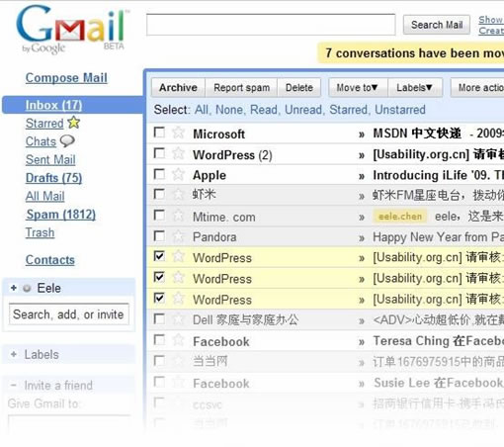Image resolution: width=504 pixels, height=447 pixels.
Task: Open the Labels dropdown in toolbar
Action: coord(415,88)
